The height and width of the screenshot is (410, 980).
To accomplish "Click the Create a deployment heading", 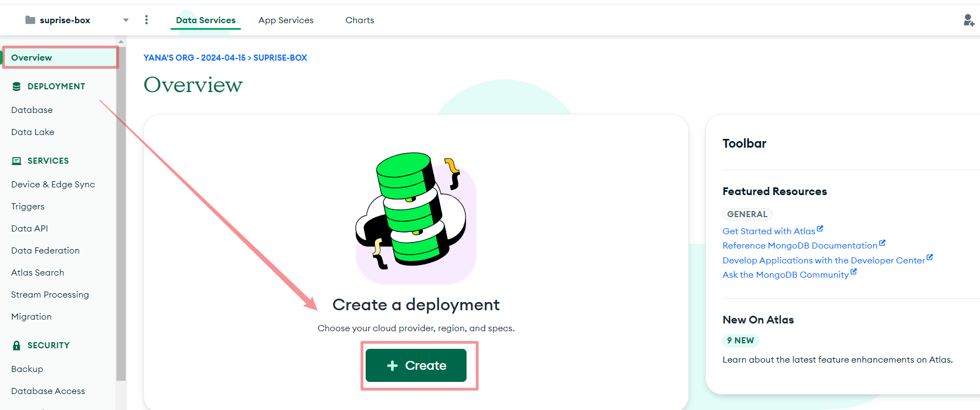I will pyautogui.click(x=416, y=305).
